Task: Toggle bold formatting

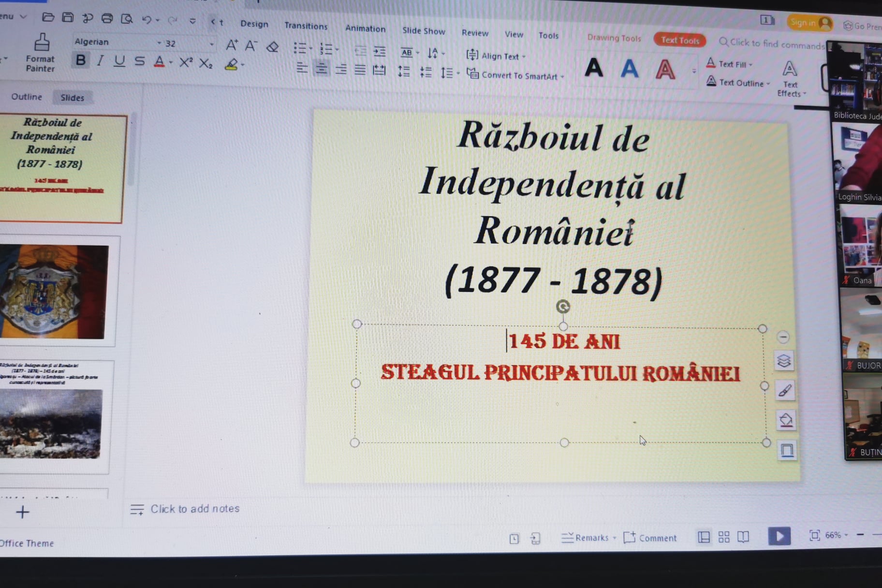Action: (81, 60)
